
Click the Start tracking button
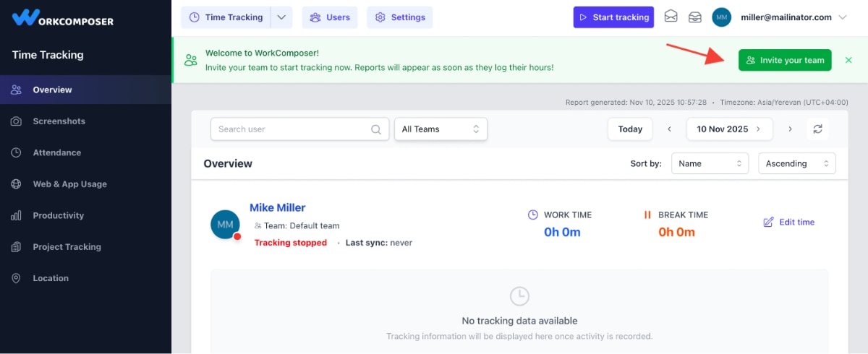613,17
